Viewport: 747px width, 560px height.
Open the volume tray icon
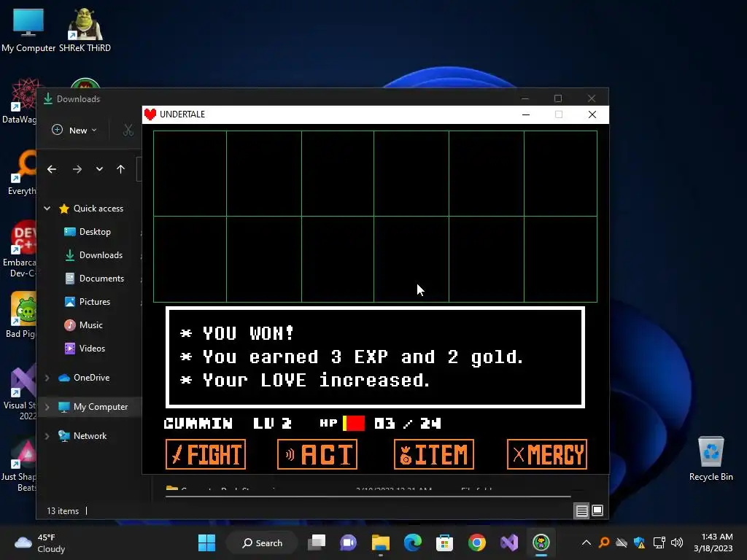click(676, 542)
